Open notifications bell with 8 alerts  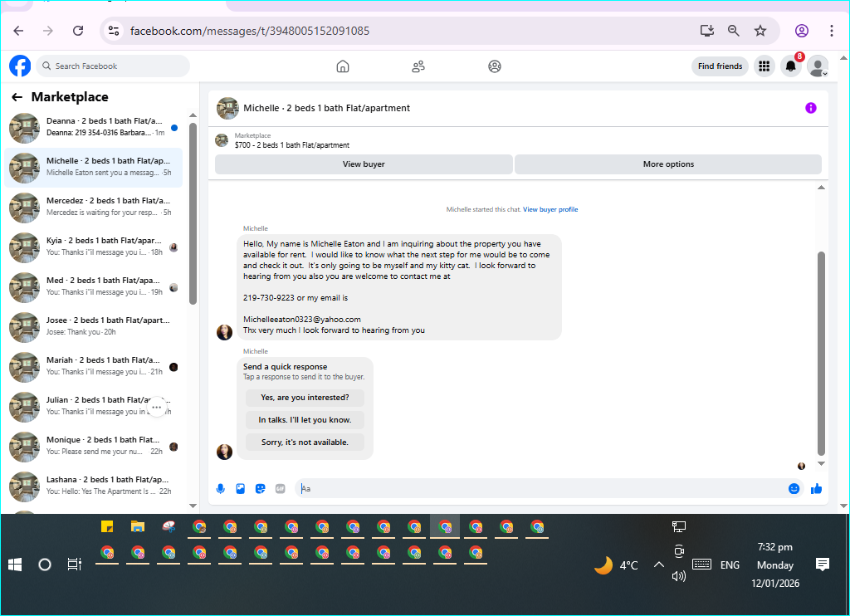click(x=791, y=66)
